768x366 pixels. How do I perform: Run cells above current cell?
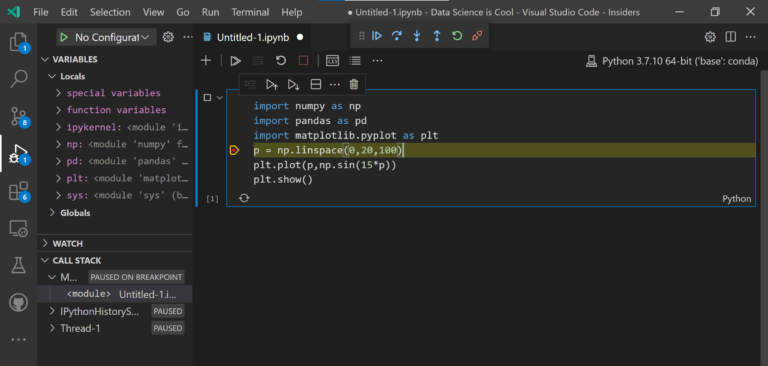click(x=272, y=84)
